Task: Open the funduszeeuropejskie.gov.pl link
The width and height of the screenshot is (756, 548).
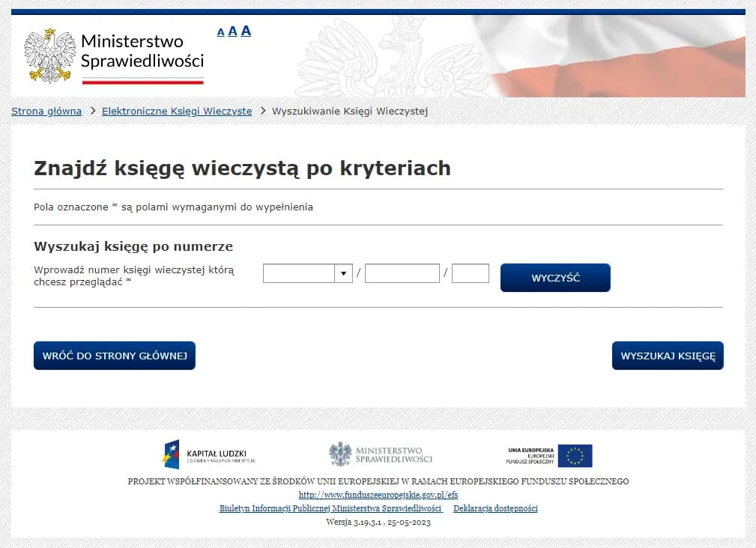Action: point(378,495)
